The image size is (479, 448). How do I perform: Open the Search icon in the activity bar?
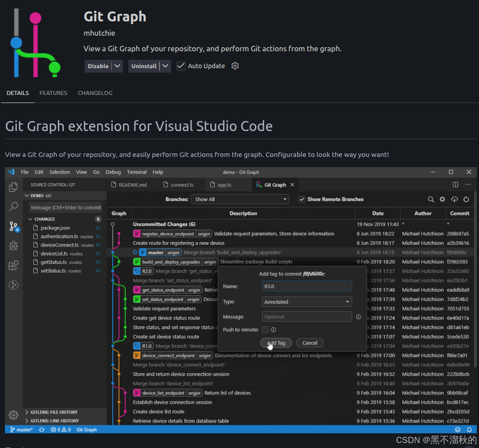(13, 207)
